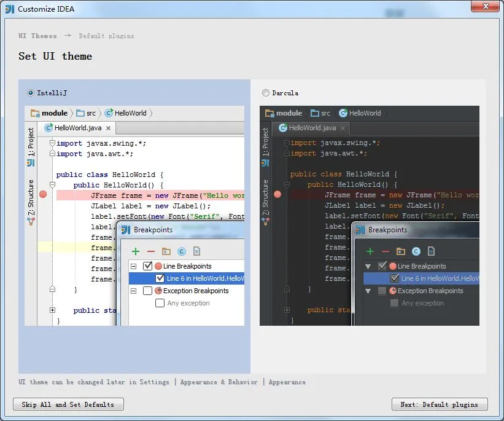This screenshot has height=421, width=504.
Task: Toggle Exception Breakpoints checkbox in light preview
Action: [147, 291]
